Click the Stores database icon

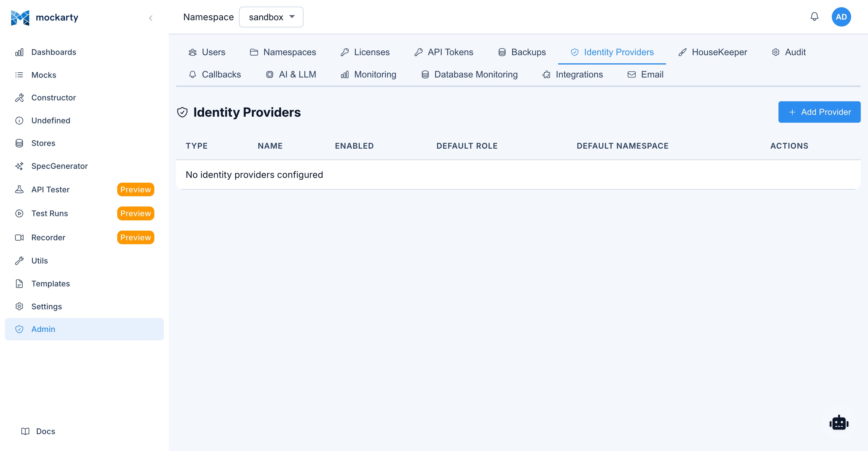(x=19, y=143)
